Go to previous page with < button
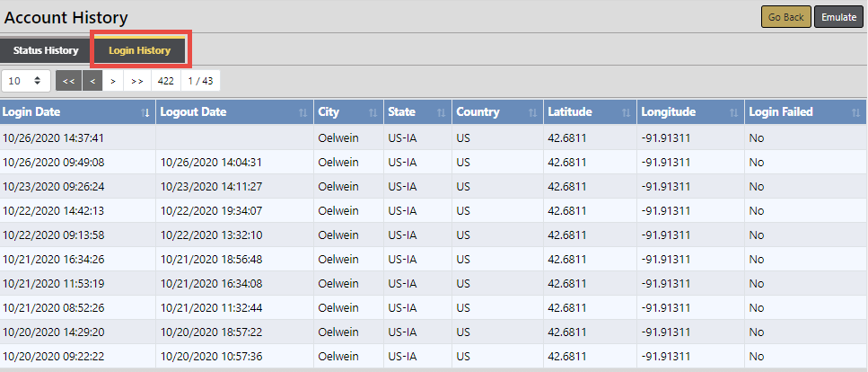 point(92,81)
